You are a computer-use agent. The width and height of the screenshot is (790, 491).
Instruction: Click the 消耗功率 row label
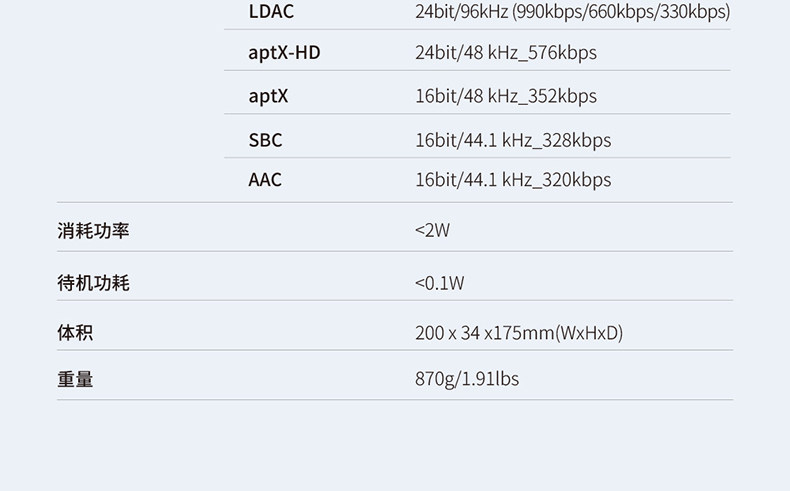(93, 231)
